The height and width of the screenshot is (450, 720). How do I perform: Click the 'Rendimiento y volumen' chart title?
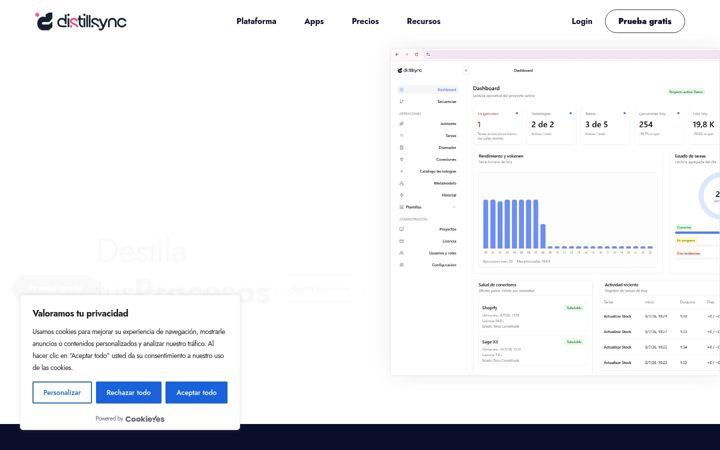click(501, 156)
